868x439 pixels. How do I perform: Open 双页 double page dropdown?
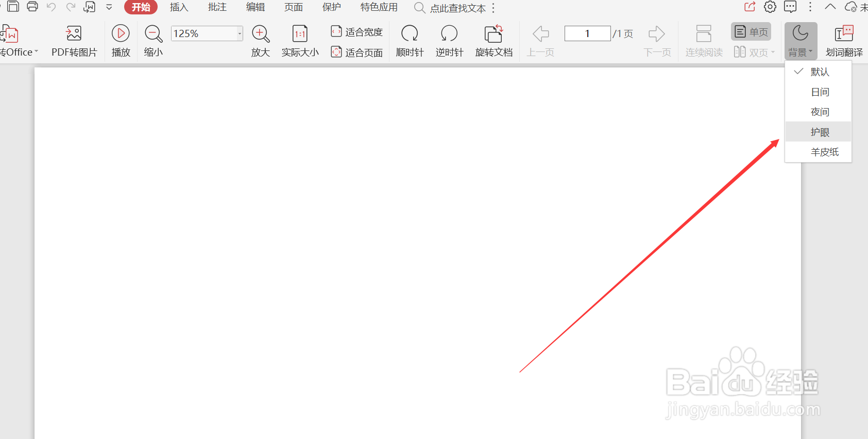point(754,52)
